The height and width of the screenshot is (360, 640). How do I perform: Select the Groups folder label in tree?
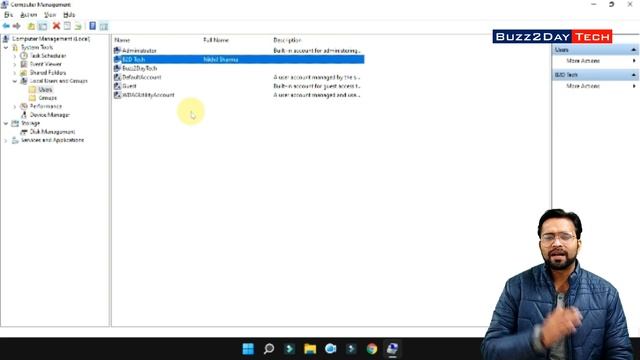[x=47, y=98]
